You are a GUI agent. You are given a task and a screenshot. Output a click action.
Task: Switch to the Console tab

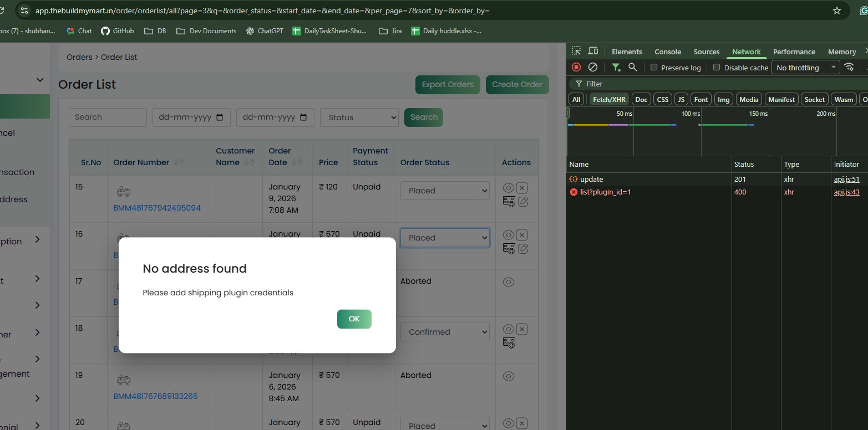(668, 52)
